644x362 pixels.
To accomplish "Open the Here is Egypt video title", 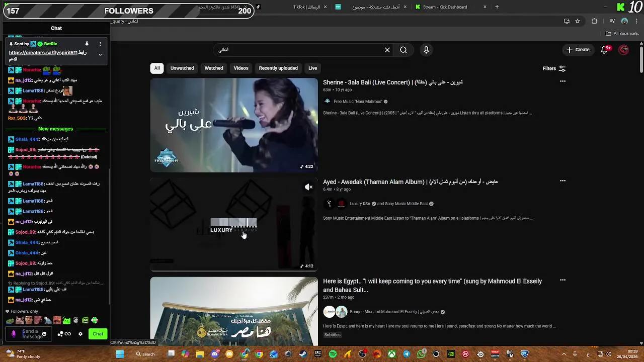I will [x=432, y=286].
